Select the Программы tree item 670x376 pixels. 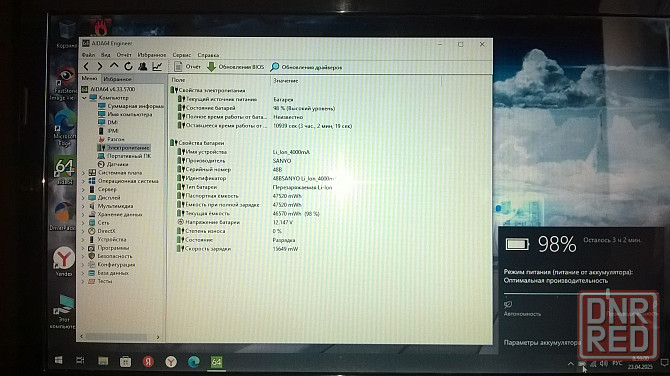click(109, 248)
